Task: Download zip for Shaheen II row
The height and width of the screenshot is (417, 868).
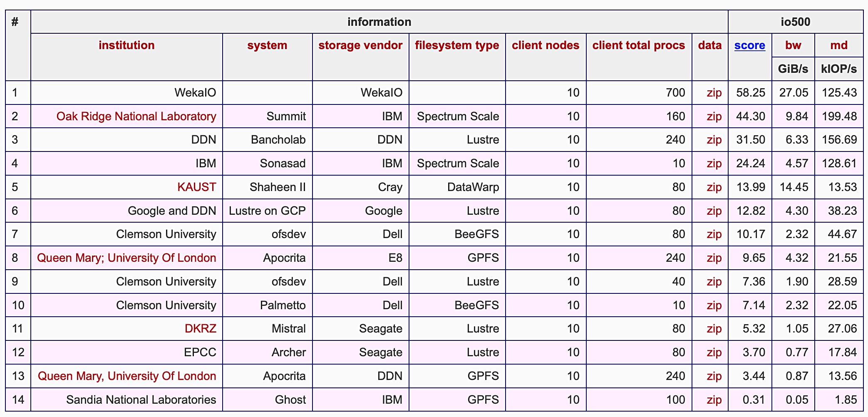Action: 714,187
